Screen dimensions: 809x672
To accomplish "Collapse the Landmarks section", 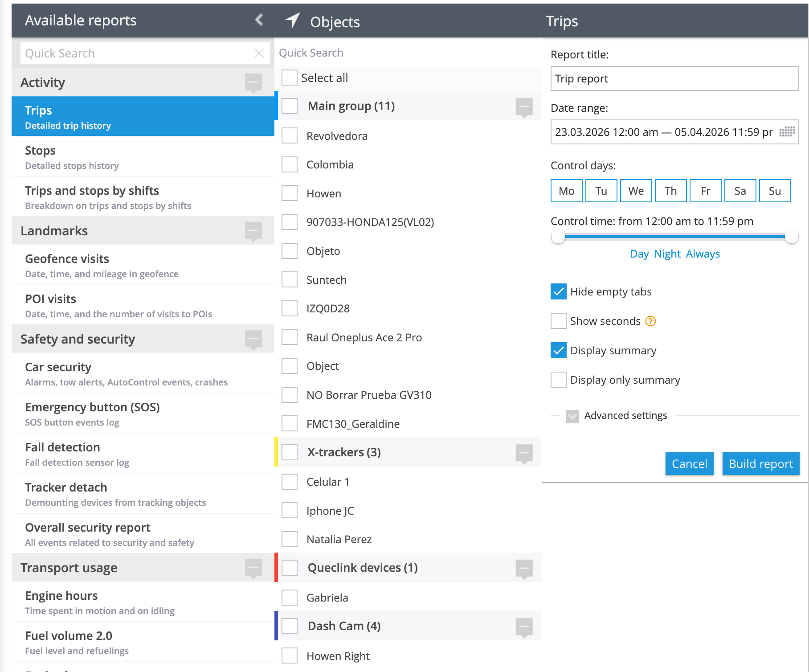I will 253,231.
